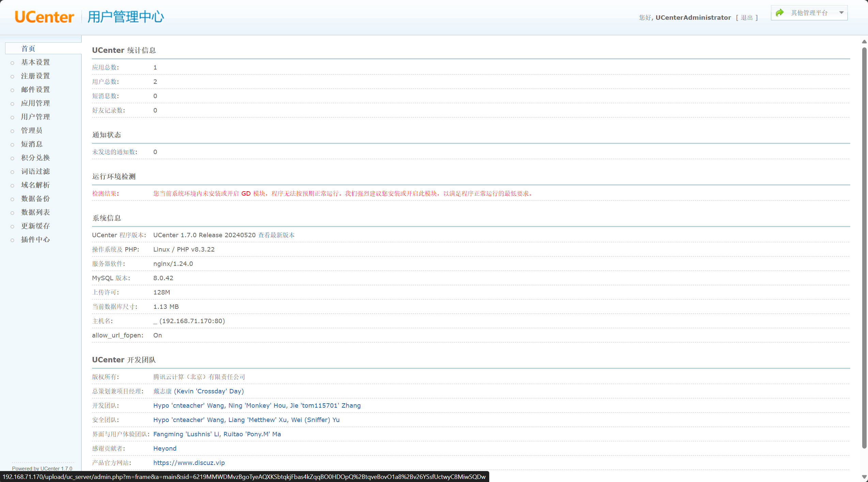Click the scrollbar down arrow
Screen dimensions: 868x482
[864, 477]
